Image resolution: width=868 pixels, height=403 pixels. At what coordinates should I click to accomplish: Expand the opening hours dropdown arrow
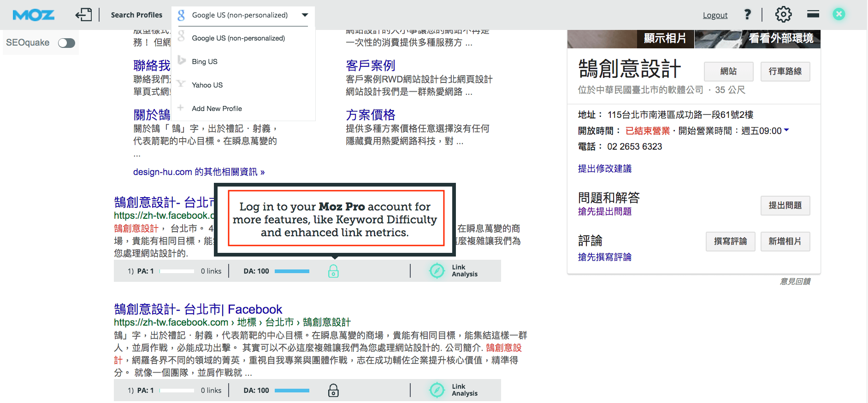tap(786, 130)
